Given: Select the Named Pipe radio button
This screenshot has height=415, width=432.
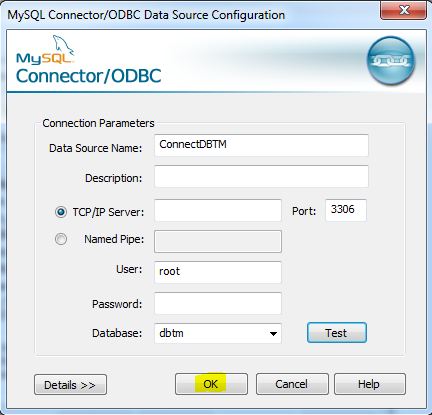Looking at the screenshot, I should pos(61,239).
